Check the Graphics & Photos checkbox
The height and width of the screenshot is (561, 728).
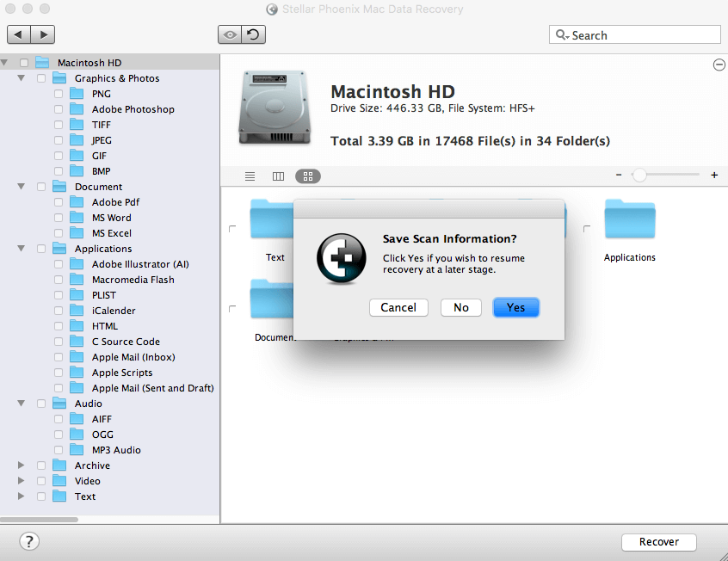41,78
